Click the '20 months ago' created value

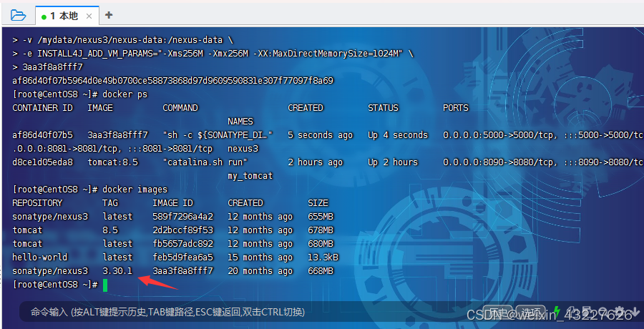click(x=260, y=271)
